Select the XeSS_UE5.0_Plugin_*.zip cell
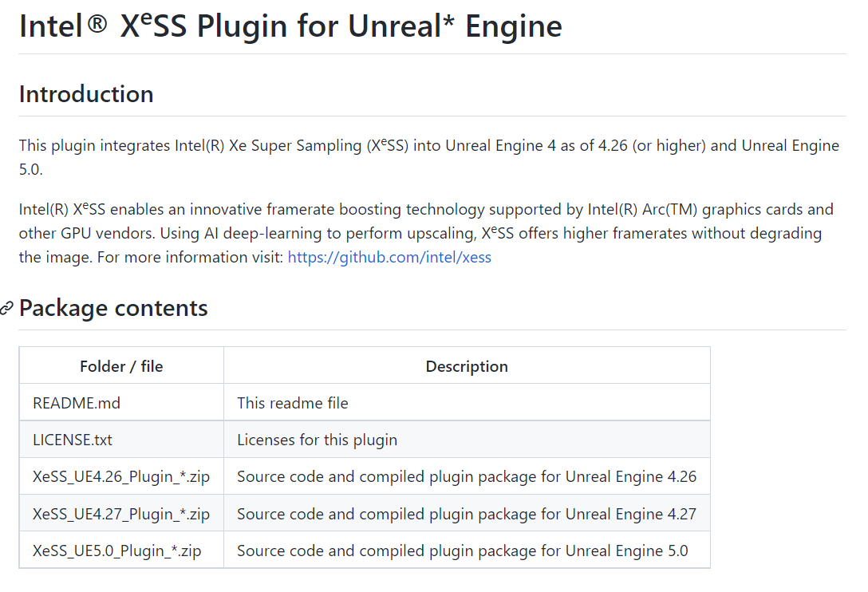The width and height of the screenshot is (868, 592). (x=117, y=551)
